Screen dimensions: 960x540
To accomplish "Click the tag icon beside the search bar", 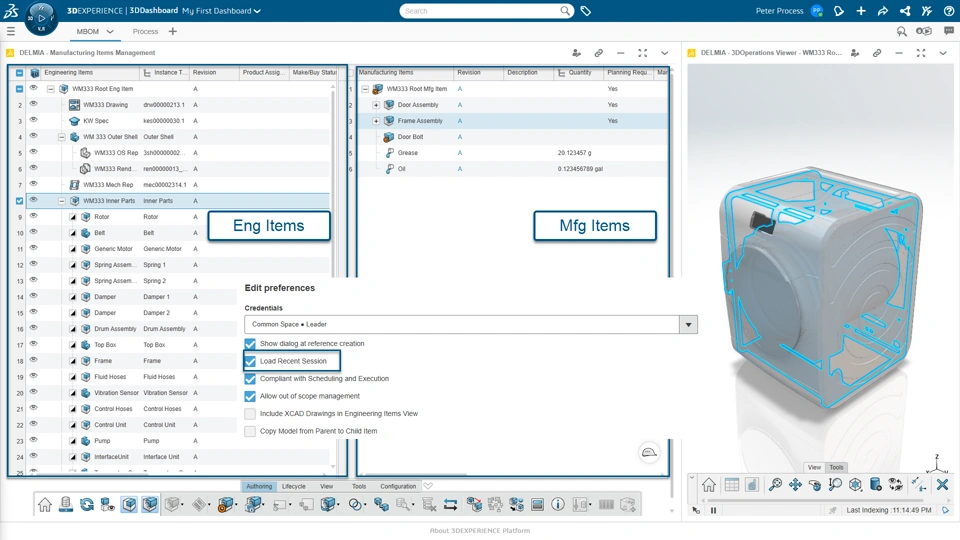I will point(585,11).
